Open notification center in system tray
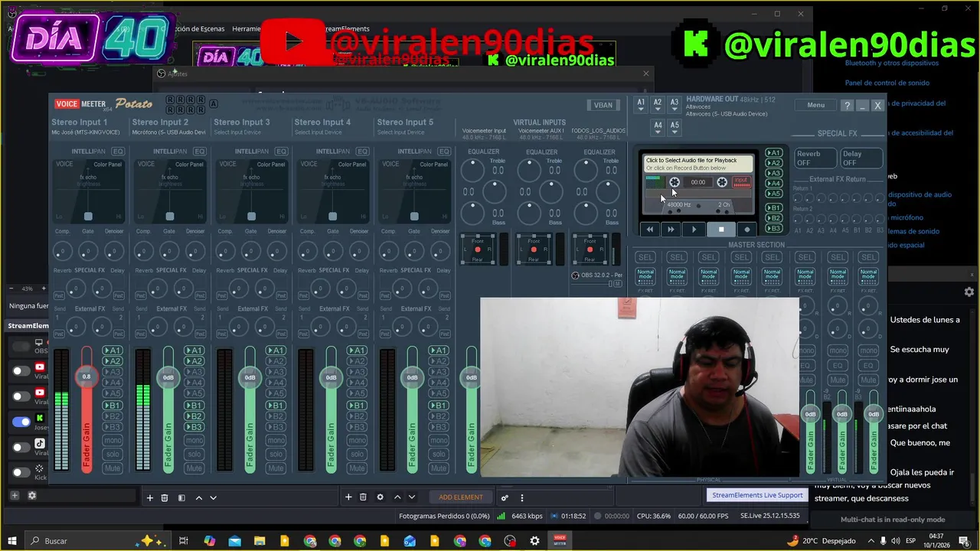 (x=964, y=541)
